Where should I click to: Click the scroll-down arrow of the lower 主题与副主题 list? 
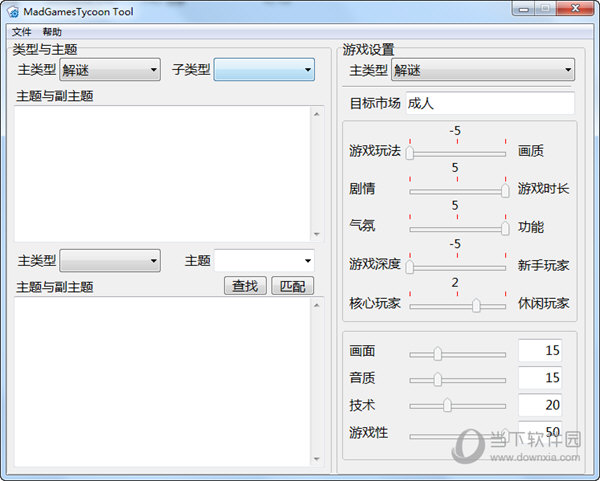point(316,459)
